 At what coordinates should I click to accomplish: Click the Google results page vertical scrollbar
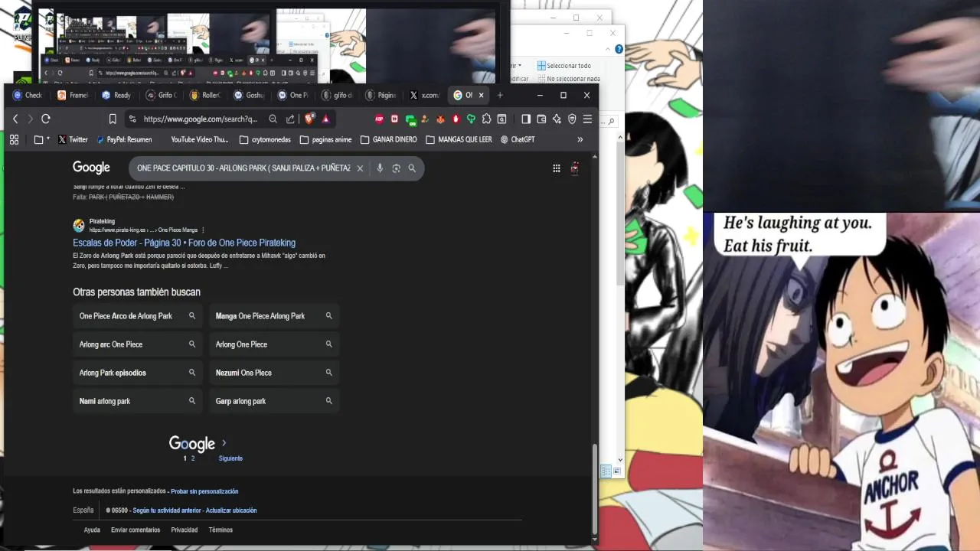pyautogui.click(x=594, y=489)
